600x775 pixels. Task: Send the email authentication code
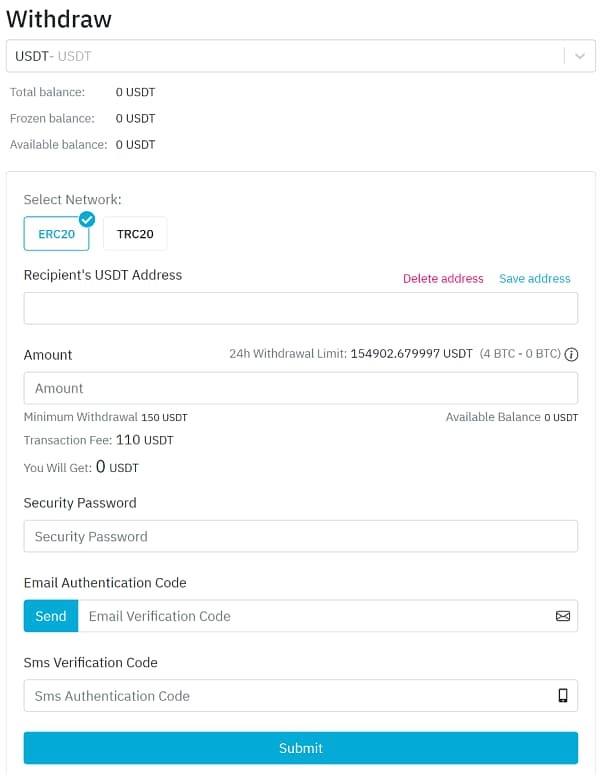(x=51, y=616)
